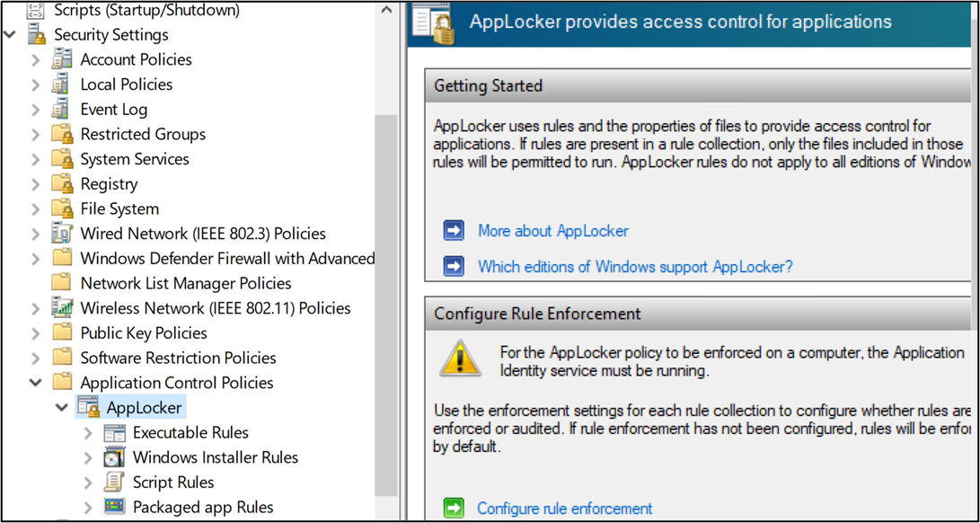This screenshot has width=980, height=523.
Task: Click the Account Policies icon
Action: (x=63, y=59)
